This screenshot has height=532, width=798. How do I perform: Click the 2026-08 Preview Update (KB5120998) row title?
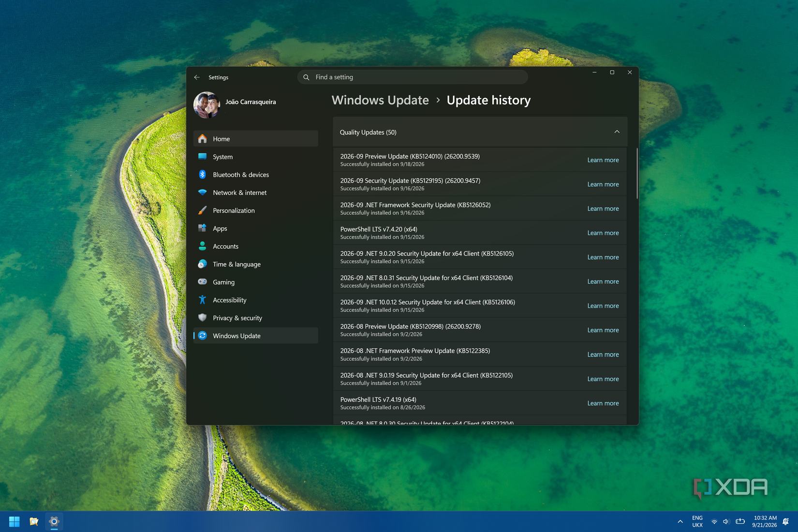pyautogui.click(x=411, y=326)
